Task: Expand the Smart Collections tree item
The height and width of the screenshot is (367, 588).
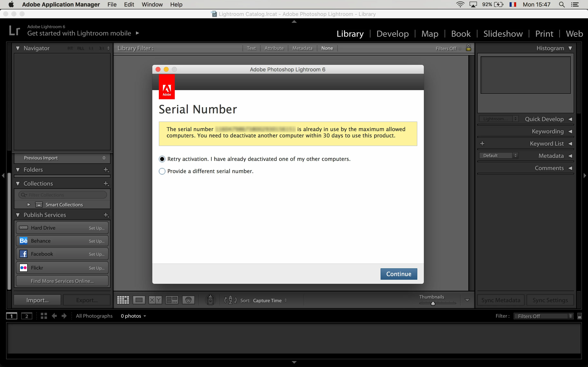Action: 29,205
